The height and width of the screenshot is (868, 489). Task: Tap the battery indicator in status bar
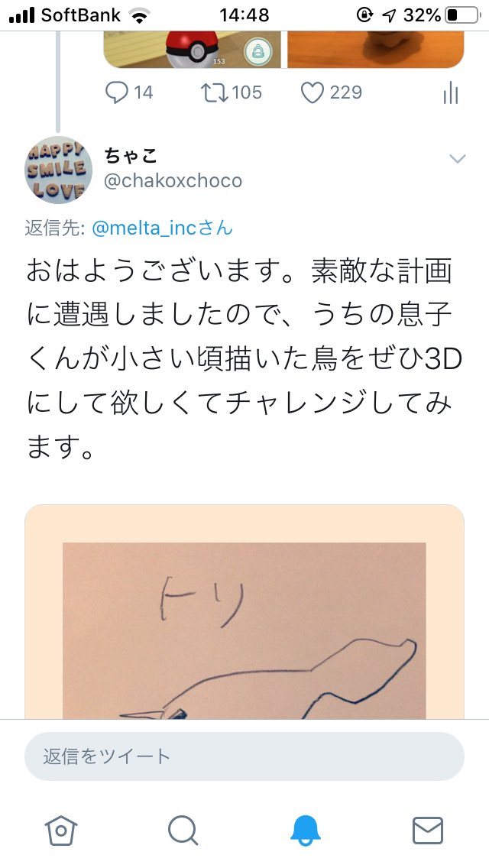click(461, 15)
